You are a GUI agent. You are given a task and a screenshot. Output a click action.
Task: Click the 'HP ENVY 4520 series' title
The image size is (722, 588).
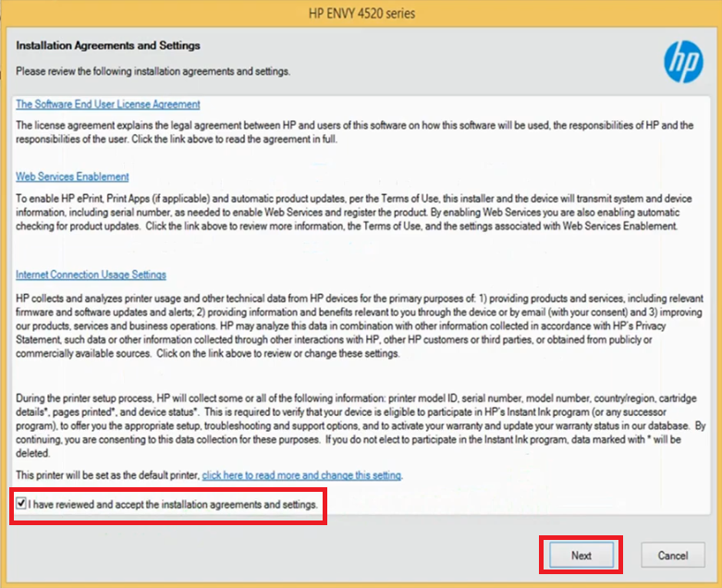point(361,13)
